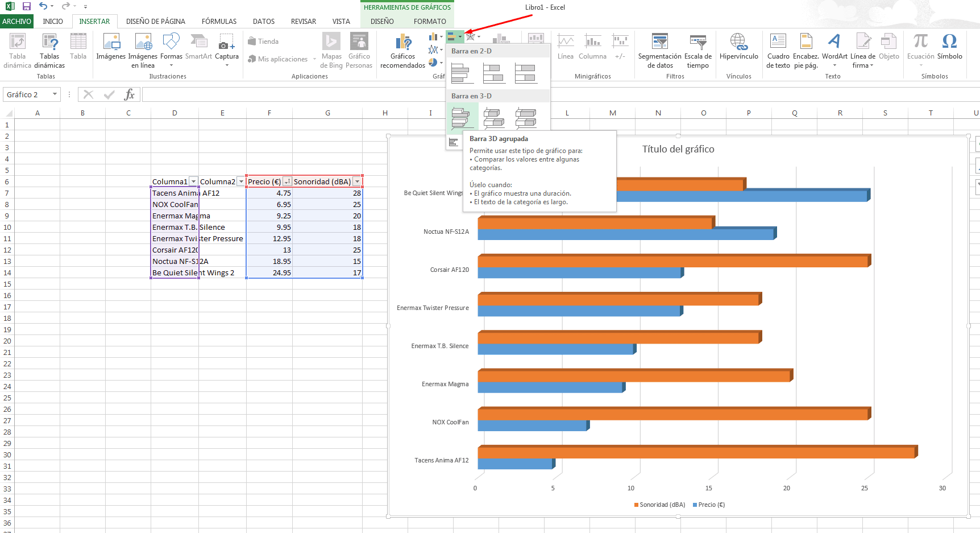The image size is (980, 533).
Task: Open the Columna2 filter dropdown
Action: point(241,181)
